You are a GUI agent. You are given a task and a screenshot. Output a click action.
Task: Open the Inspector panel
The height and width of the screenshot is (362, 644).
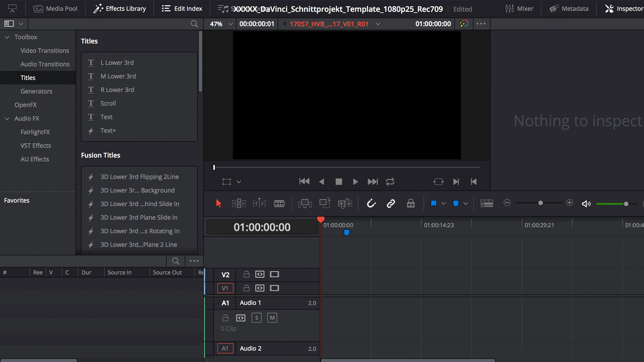coord(624,9)
